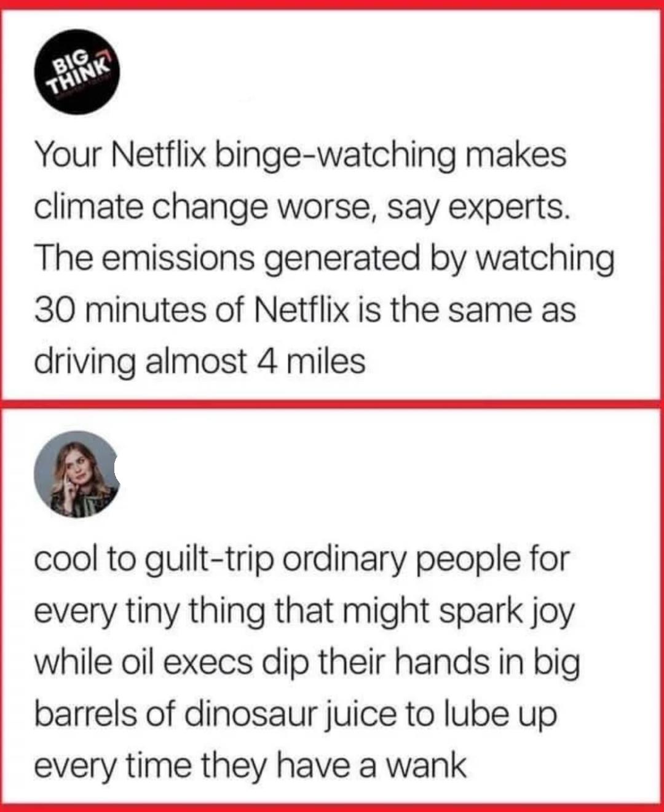This screenshot has height=812, width=664.
Task: Click the line "every tiny thing that might spark joy"
Action: [x=304, y=611]
